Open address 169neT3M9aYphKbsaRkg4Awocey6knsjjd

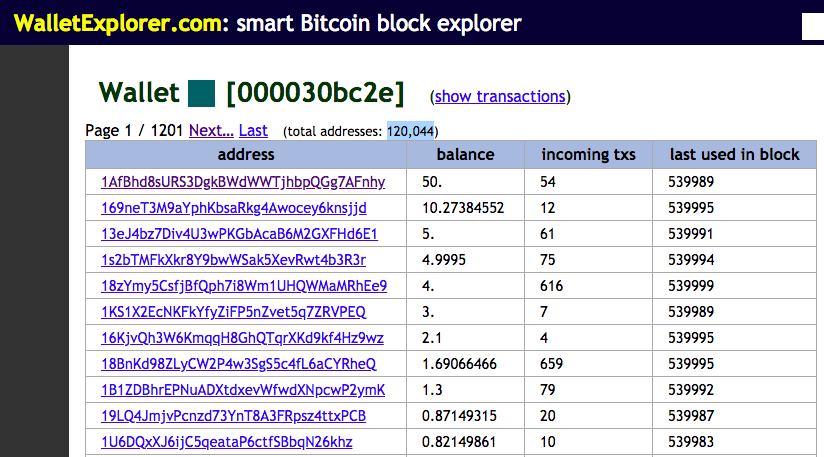[x=234, y=208]
